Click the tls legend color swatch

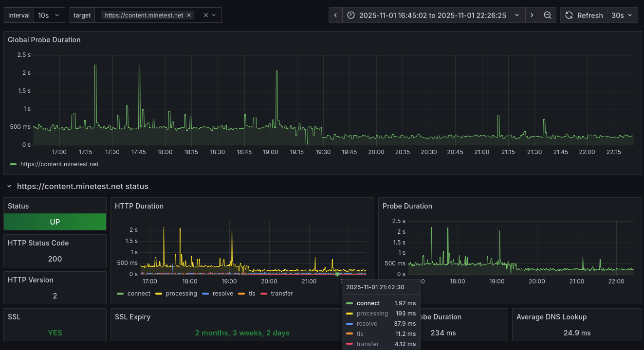pyautogui.click(x=242, y=294)
